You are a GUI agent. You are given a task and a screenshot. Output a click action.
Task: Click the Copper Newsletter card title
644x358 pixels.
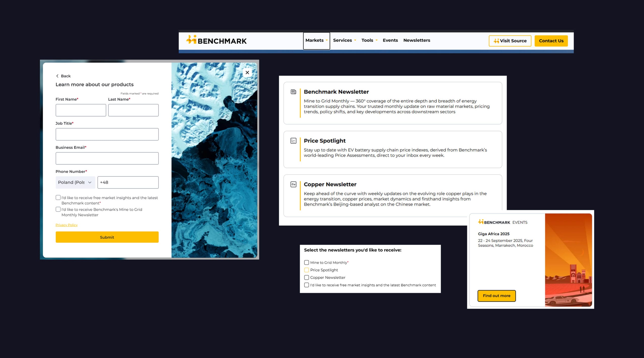click(x=330, y=184)
